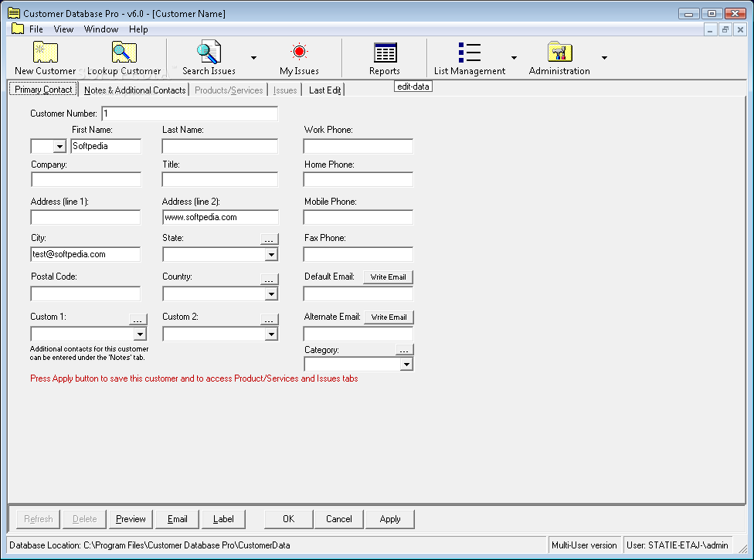Open the Administration toolbar icon

click(x=559, y=58)
